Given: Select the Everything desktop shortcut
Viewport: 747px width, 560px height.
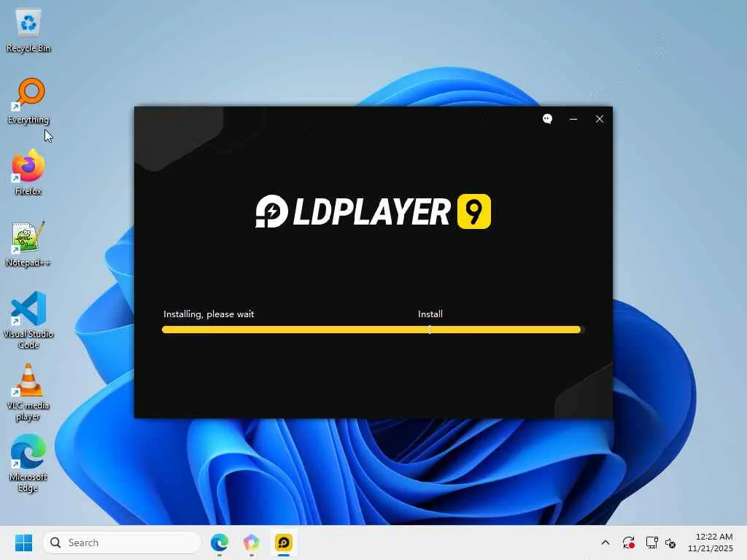Looking at the screenshot, I should [x=28, y=101].
